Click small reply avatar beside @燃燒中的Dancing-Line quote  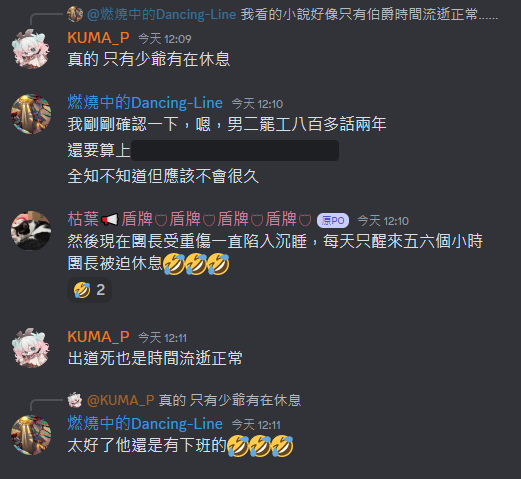[75, 14]
